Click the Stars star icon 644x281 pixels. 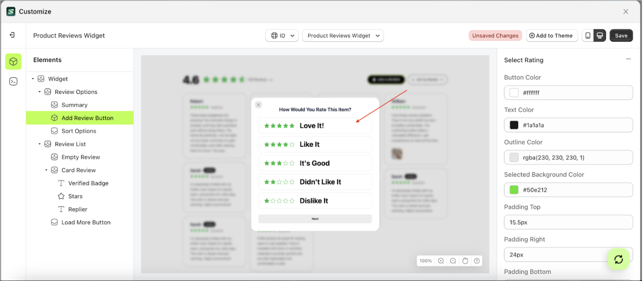(61, 197)
